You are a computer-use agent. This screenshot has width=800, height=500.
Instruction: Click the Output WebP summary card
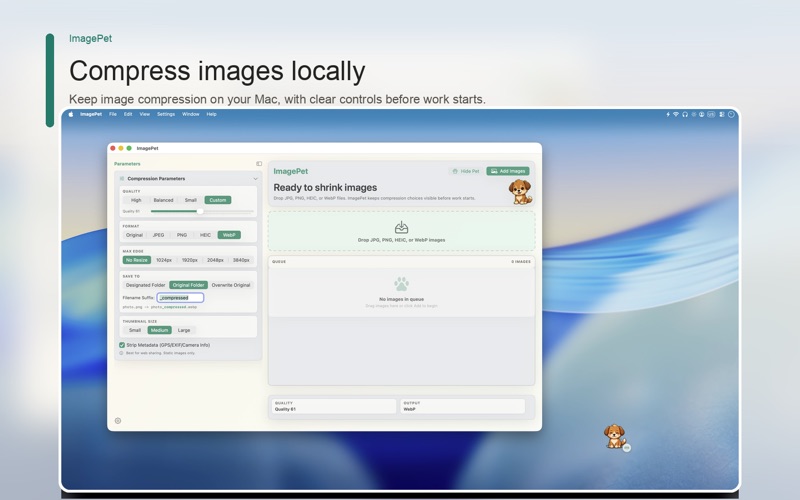click(463, 406)
